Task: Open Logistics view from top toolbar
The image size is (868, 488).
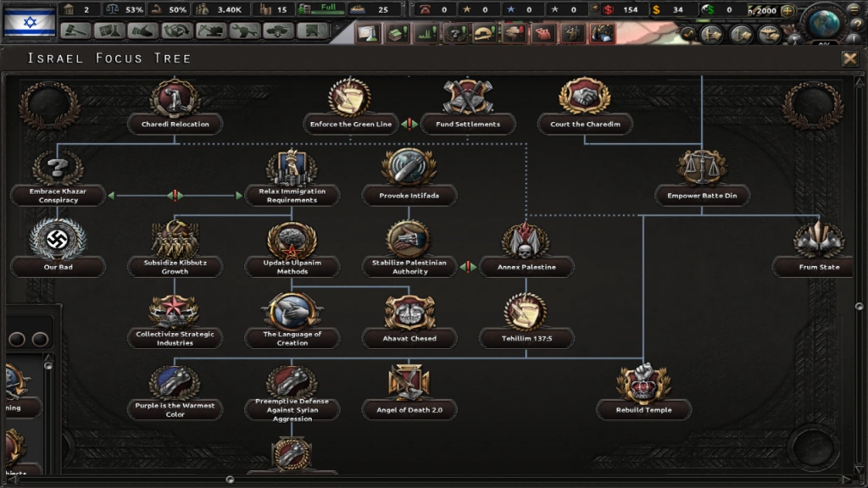Action: click(x=312, y=31)
